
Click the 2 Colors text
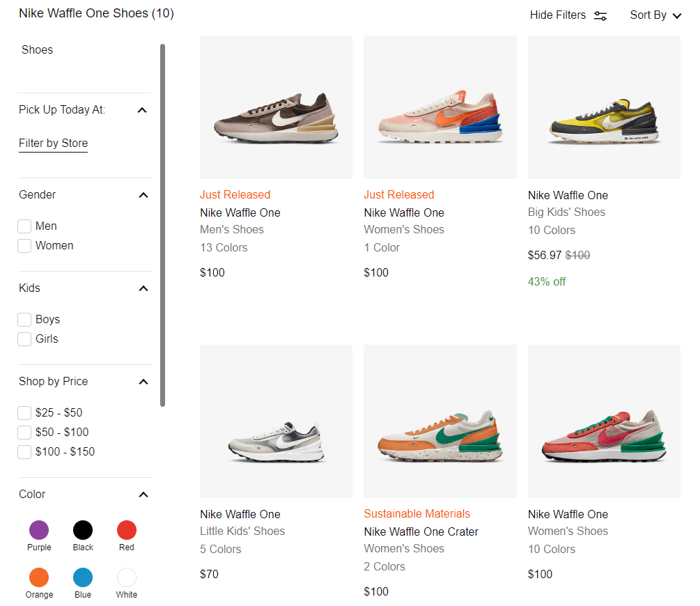(384, 567)
